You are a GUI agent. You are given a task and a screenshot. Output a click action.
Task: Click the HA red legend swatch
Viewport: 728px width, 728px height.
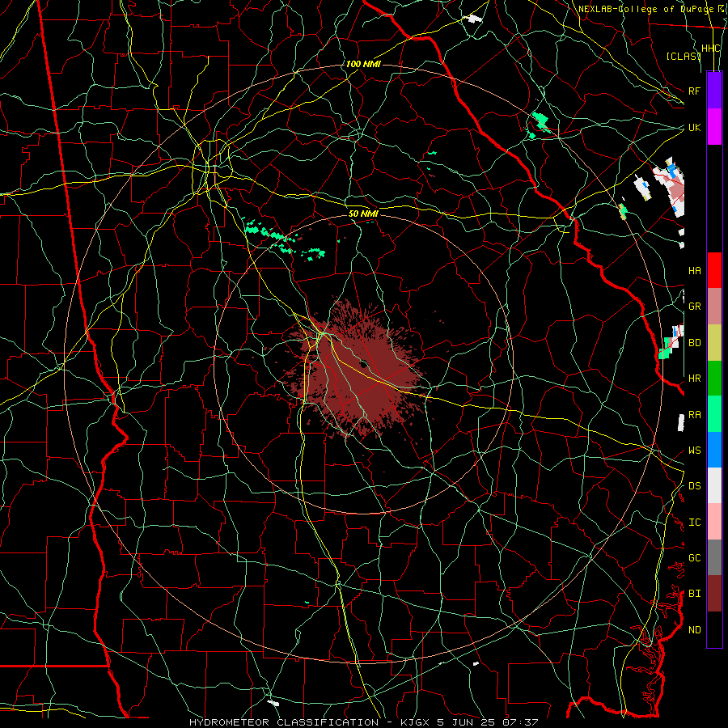coord(714,270)
